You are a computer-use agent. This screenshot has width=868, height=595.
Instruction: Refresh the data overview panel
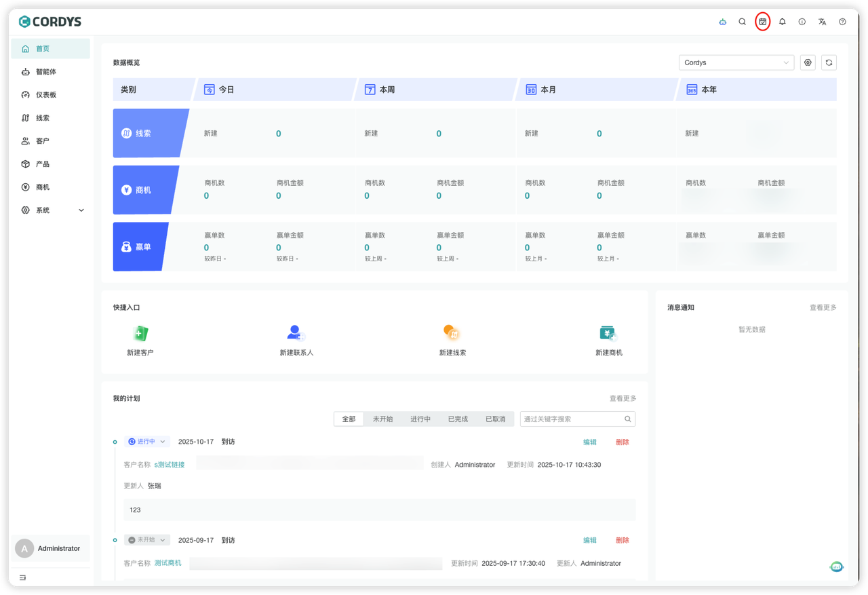[829, 62]
